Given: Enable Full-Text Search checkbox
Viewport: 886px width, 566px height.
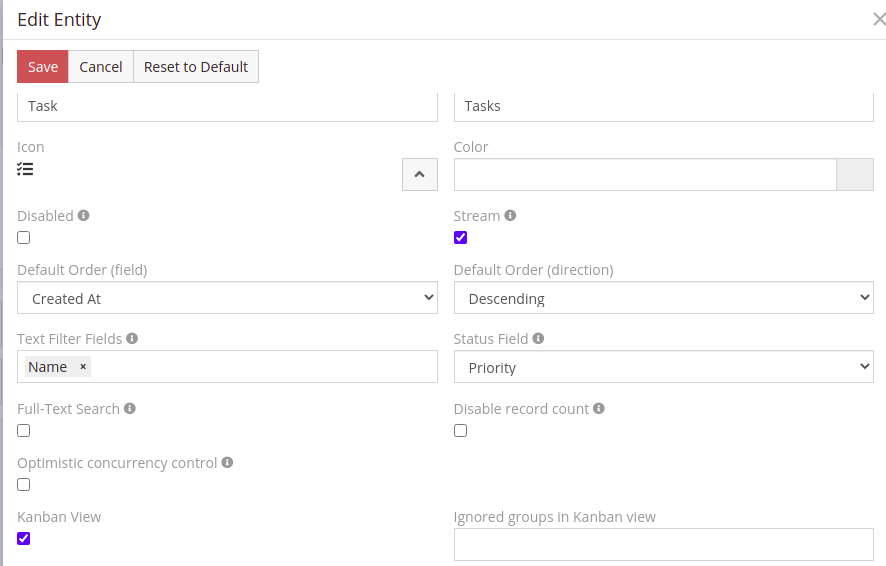Looking at the screenshot, I should (24, 431).
